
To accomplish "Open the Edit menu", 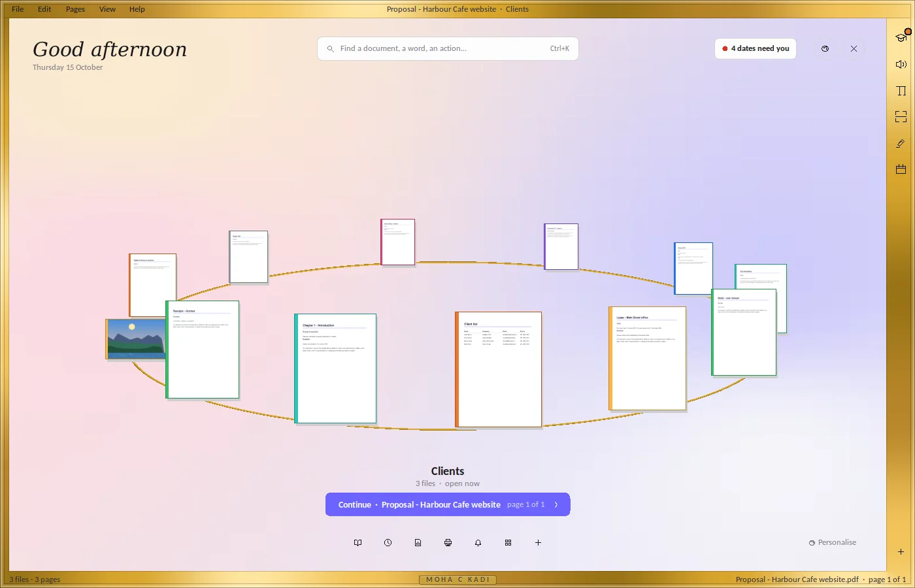I will [x=44, y=9].
